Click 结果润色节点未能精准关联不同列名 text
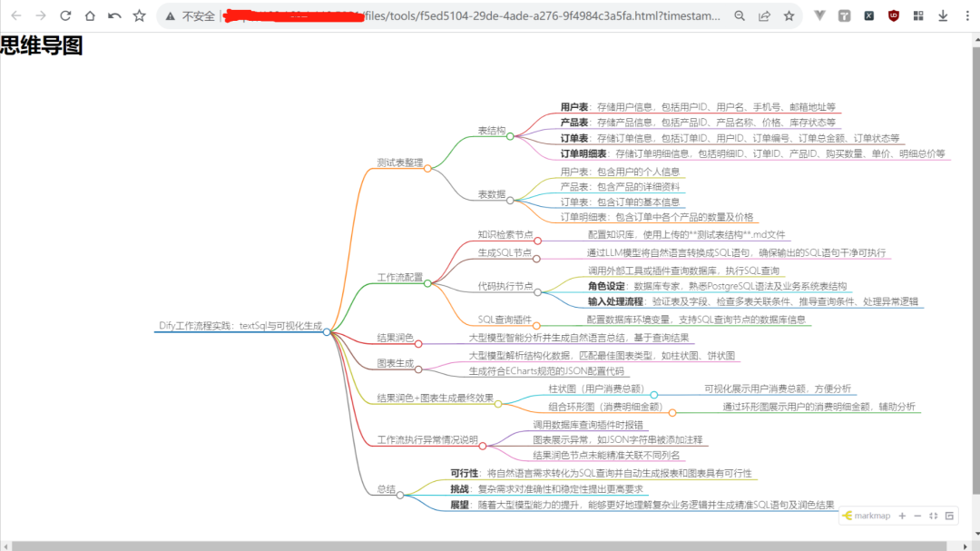Screen dimensions: 980x551 click(606, 456)
